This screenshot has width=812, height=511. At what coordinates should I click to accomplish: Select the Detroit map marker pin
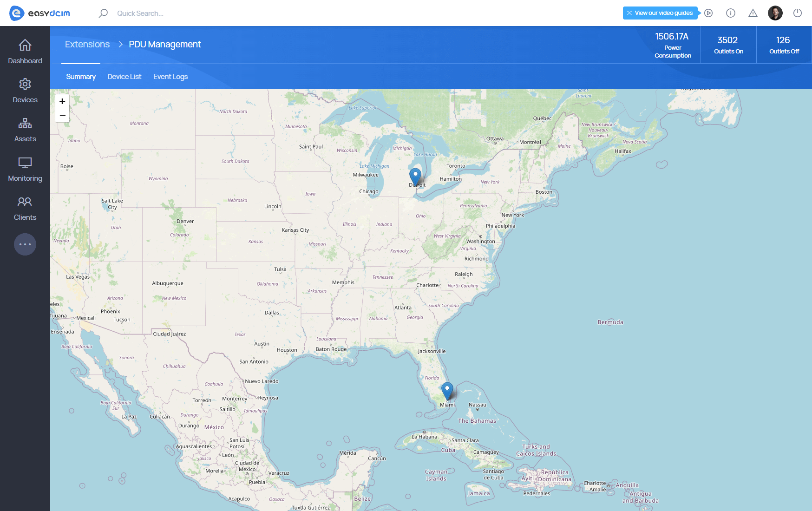coord(415,177)
